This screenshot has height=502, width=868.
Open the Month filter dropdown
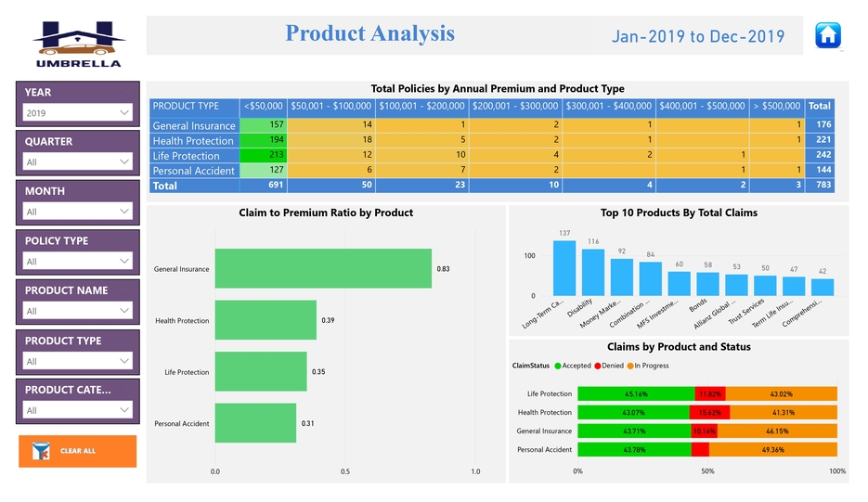click(x=77, y=212)
